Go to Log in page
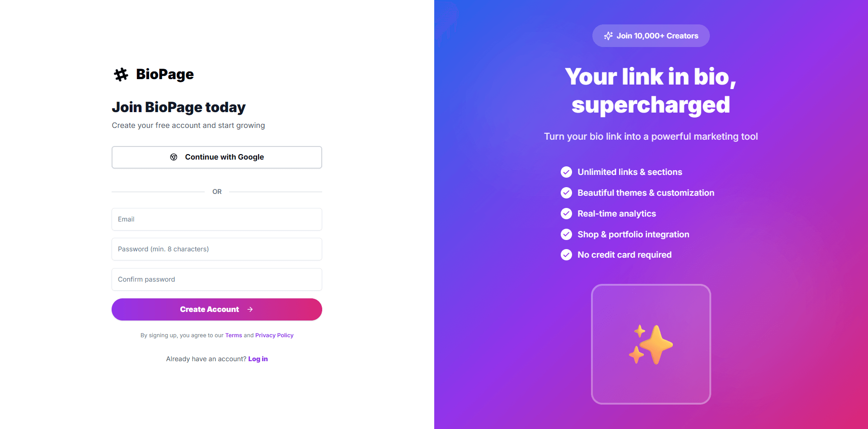 258,359
